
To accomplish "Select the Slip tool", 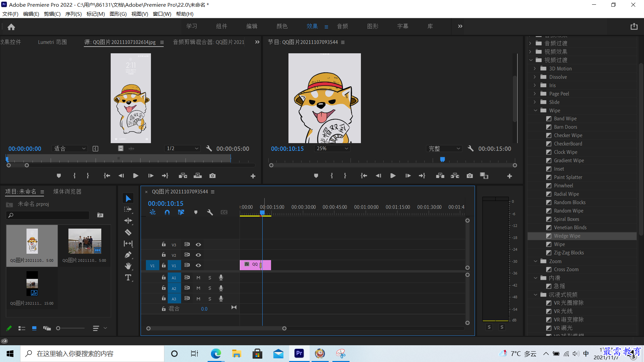I will coord(128,244).
